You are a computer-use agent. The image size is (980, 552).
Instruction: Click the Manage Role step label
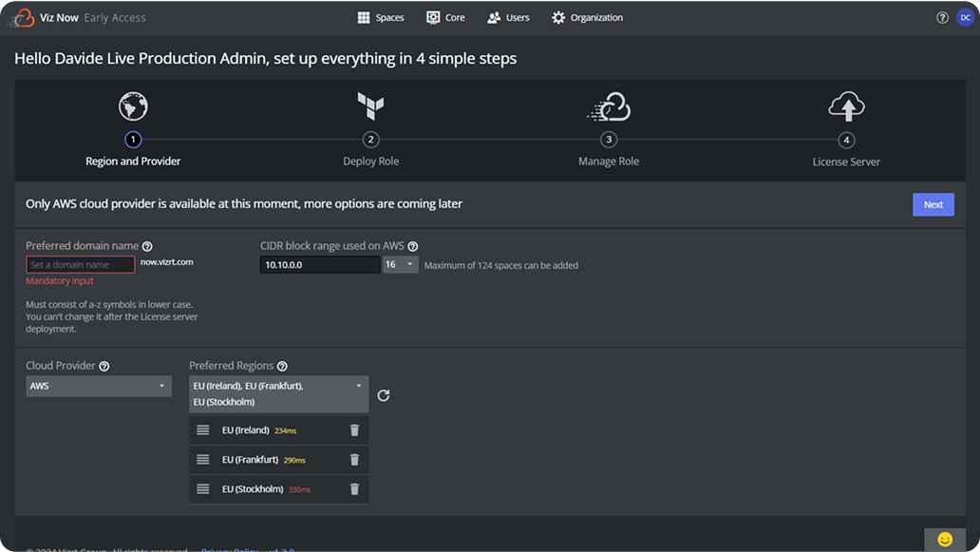[x=609, y=162]
